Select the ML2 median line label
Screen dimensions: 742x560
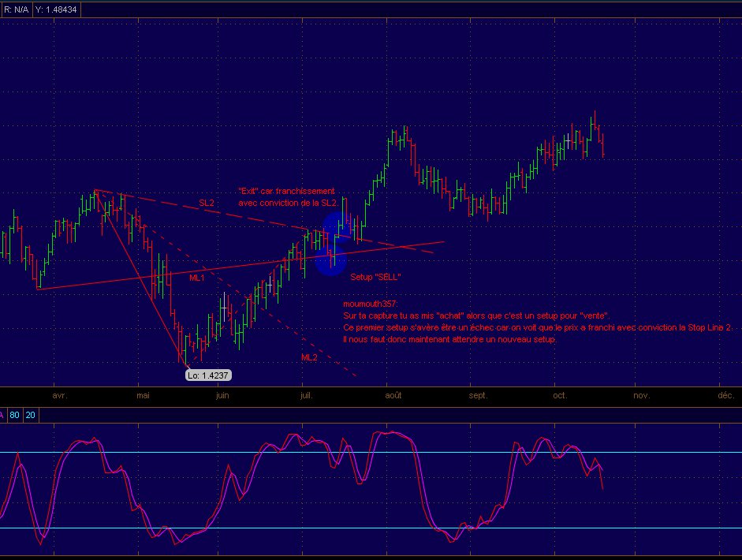(x=309, y=357)
